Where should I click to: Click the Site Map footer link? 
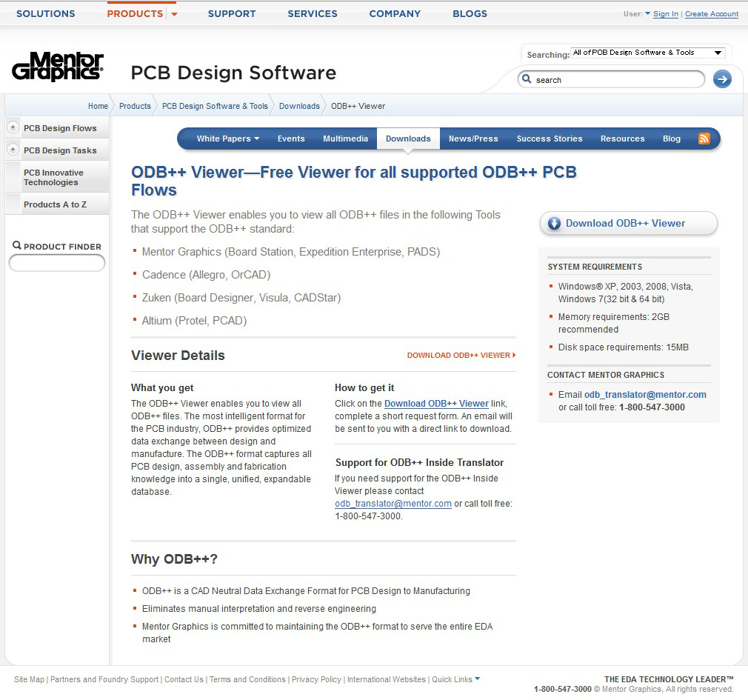point(29,679)
